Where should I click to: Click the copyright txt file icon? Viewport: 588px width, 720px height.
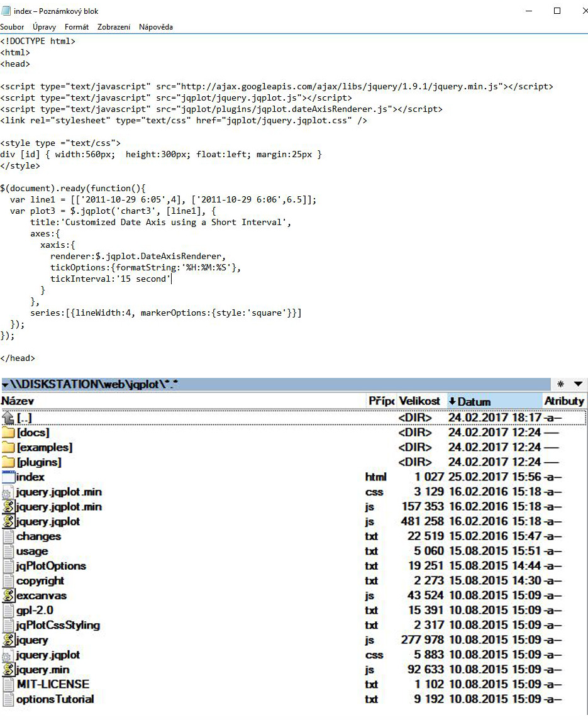point(8,581)
